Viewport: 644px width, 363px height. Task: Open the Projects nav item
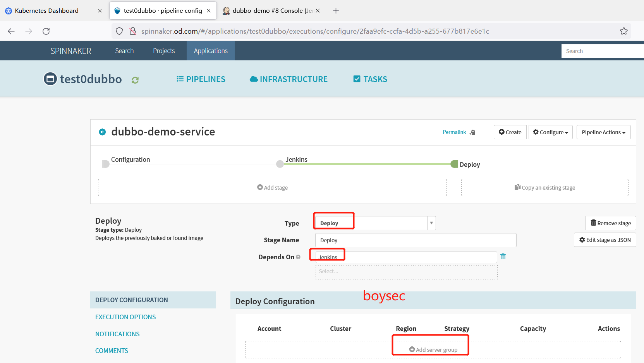[x=164, y=51]
